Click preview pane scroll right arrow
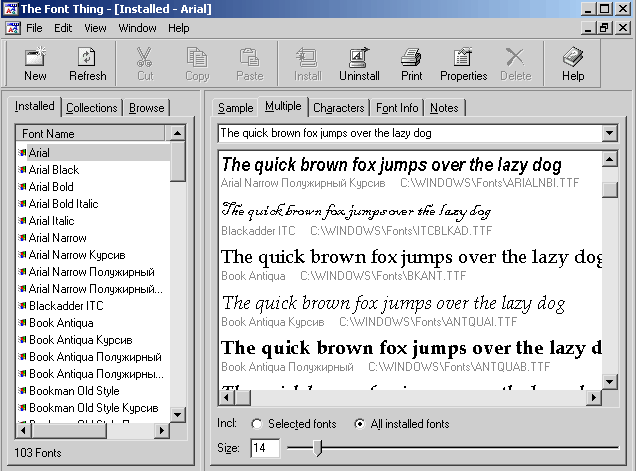Screen dimensions: 636x471 click(594, 397)
